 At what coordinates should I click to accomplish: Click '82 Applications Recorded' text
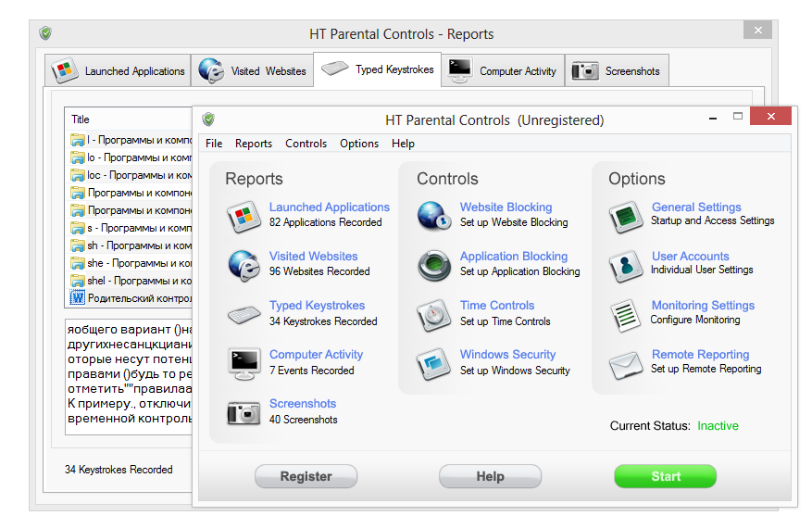pyautogui.click(x=325, y=222)
